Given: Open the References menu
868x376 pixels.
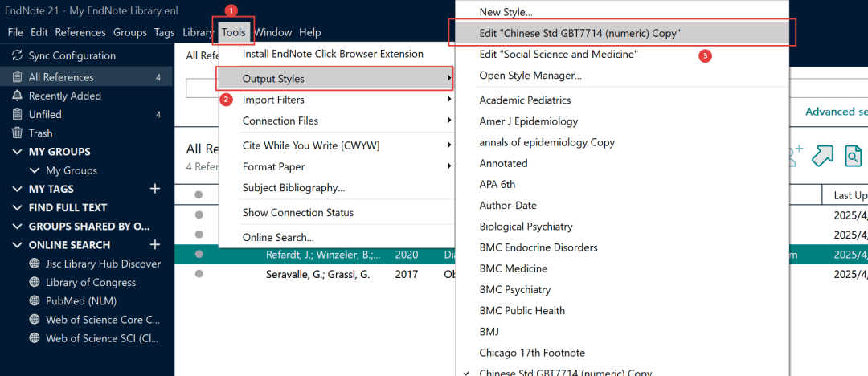Looking at the screenshot, I should 80,32.
